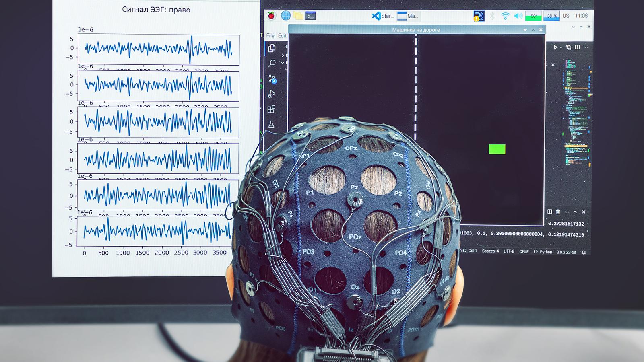
Task: Click the trash icon to kill terminal
Action: click(558, 212)
